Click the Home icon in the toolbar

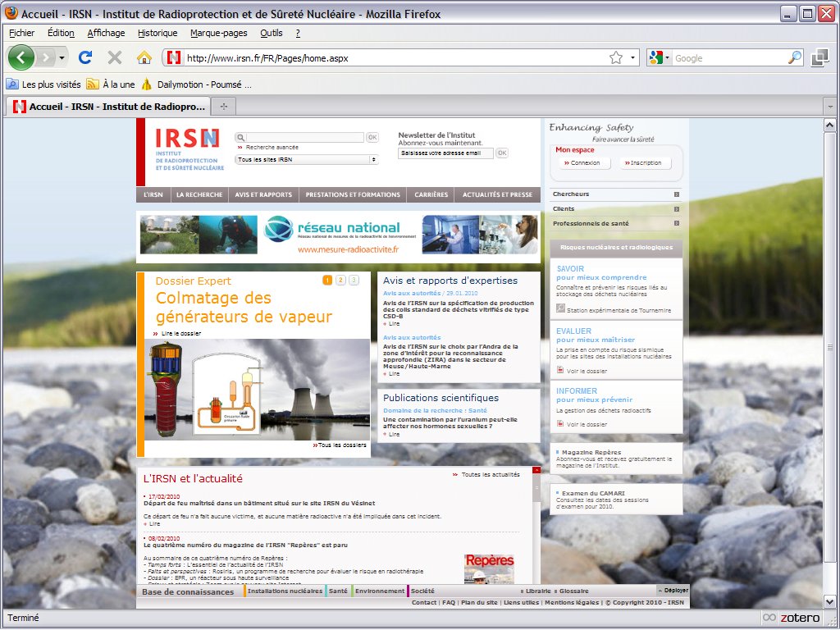(x=144, y=57)
